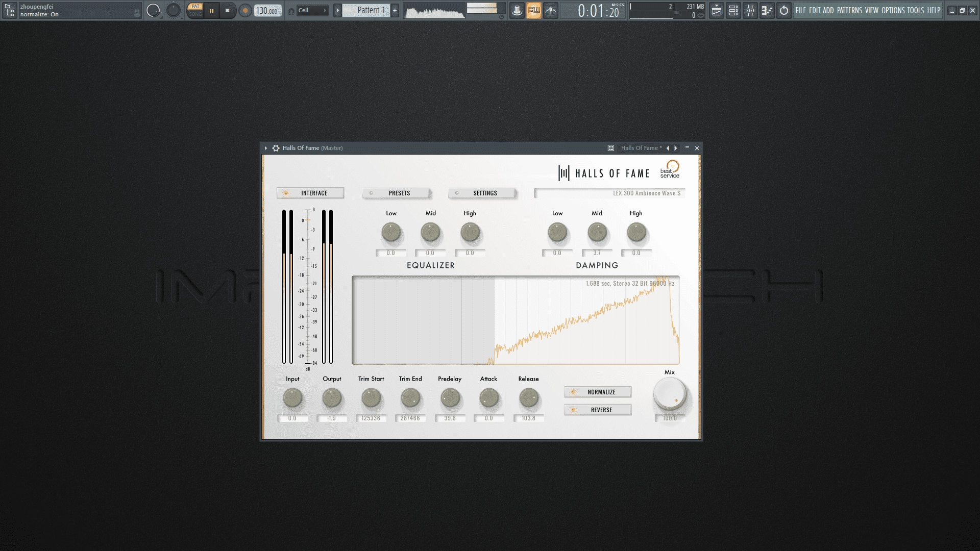Select the previous preset arrow
The width and height of the screenshot is (980, 551).
668,148
